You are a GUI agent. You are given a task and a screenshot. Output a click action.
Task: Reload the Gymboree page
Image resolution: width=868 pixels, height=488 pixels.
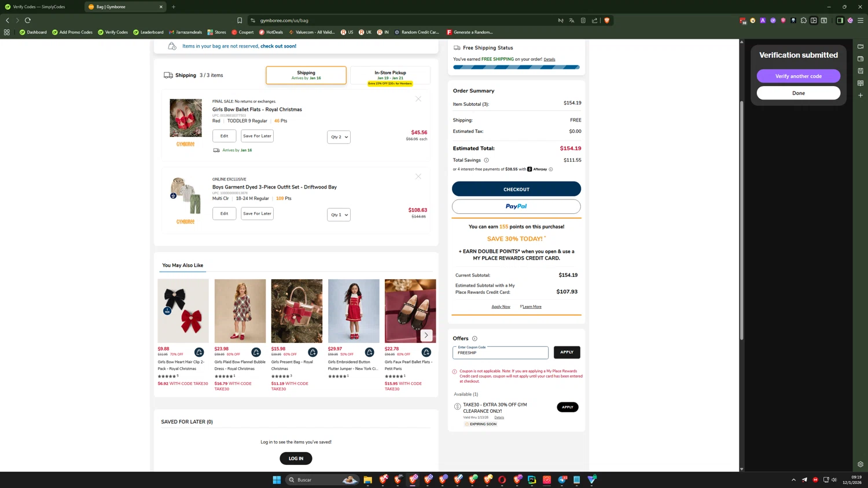28,20
